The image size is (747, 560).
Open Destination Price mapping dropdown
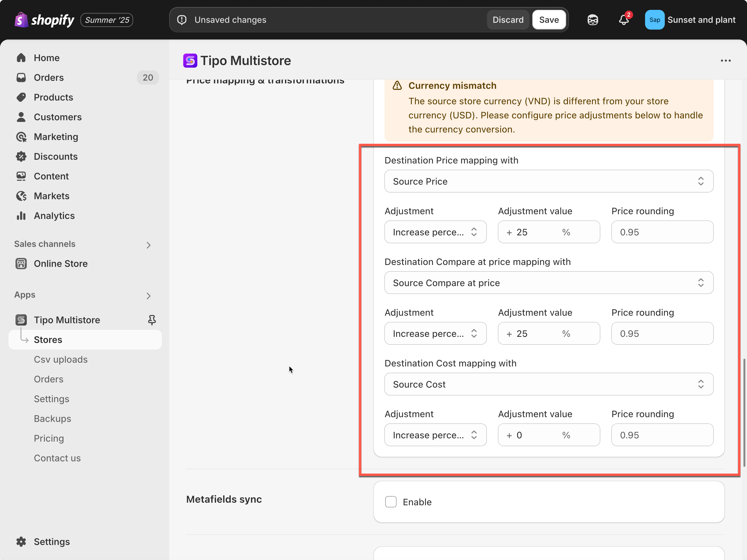pyautogui.click(x=549, y=181)
